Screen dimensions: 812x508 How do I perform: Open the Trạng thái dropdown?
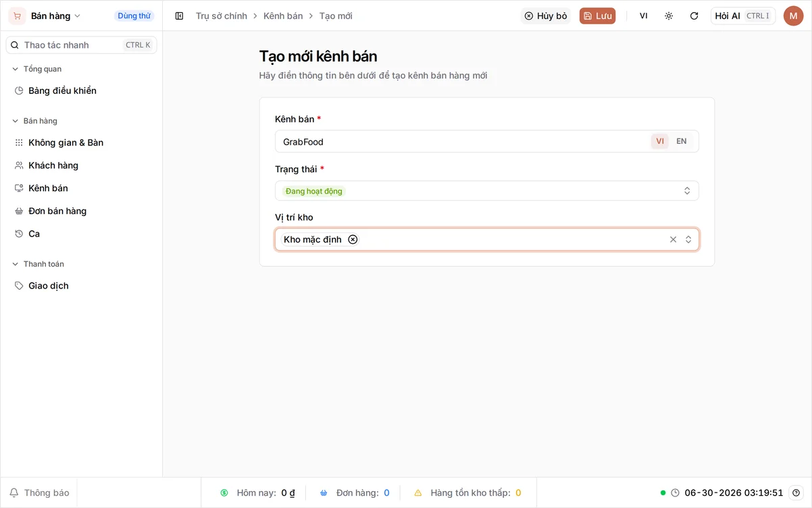[486, 190]
